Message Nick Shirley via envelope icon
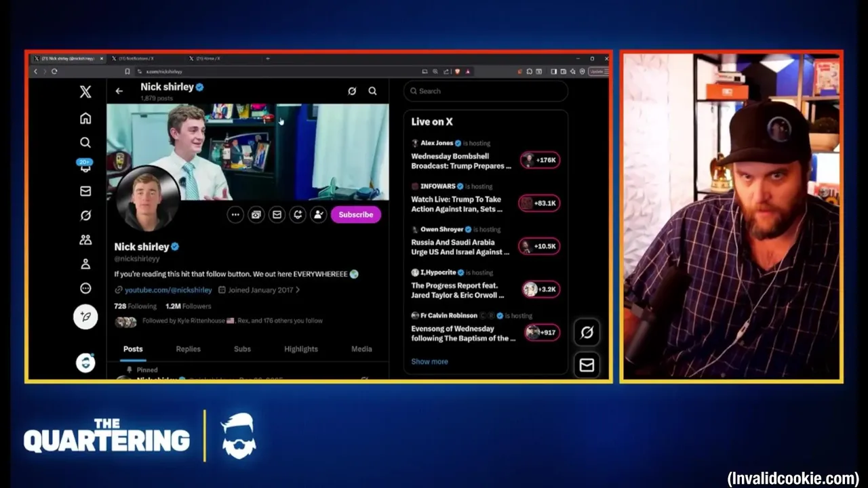This screenshot has width=868, height=488. [x=277, y=215]
